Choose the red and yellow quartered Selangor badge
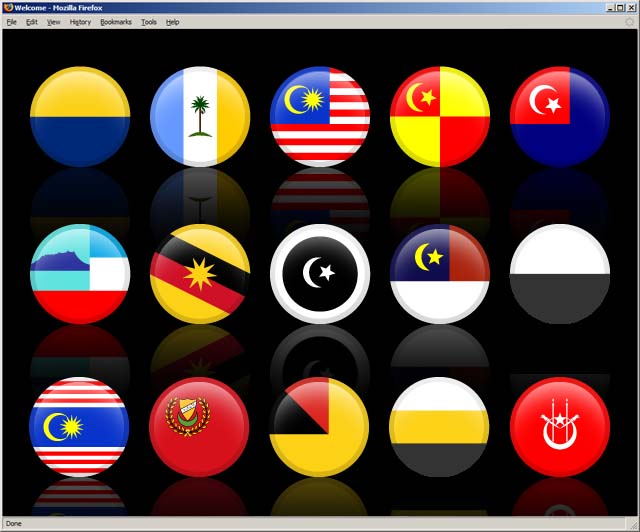This screenshot has height=532, width=640. (440, 117)
